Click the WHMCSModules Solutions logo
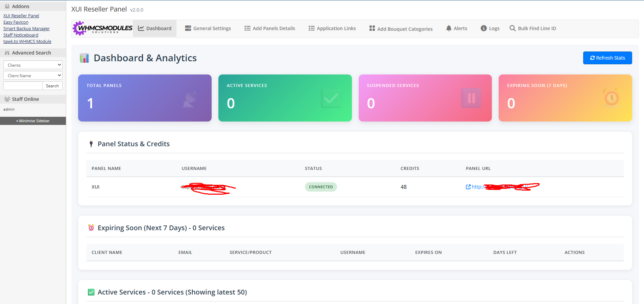644x304 pixels. 102,28
